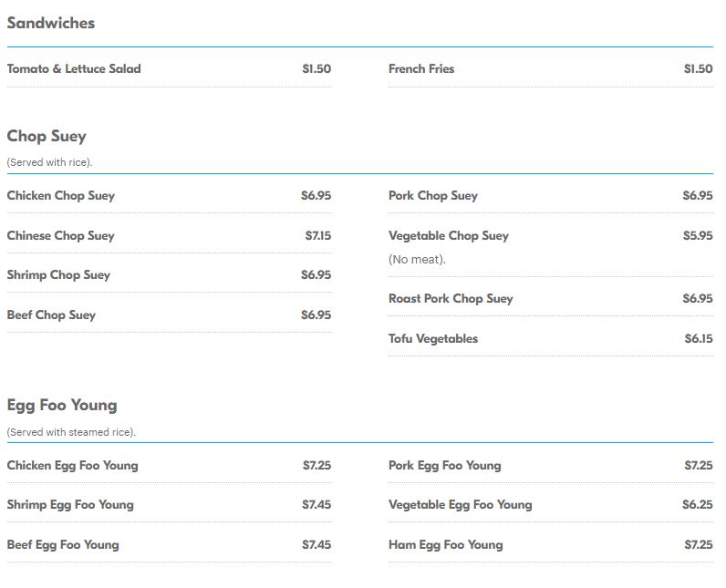This screenshot has height=588, width=726.
Task: Select Vegetable Chop Suey item
Action: [449, 236]
